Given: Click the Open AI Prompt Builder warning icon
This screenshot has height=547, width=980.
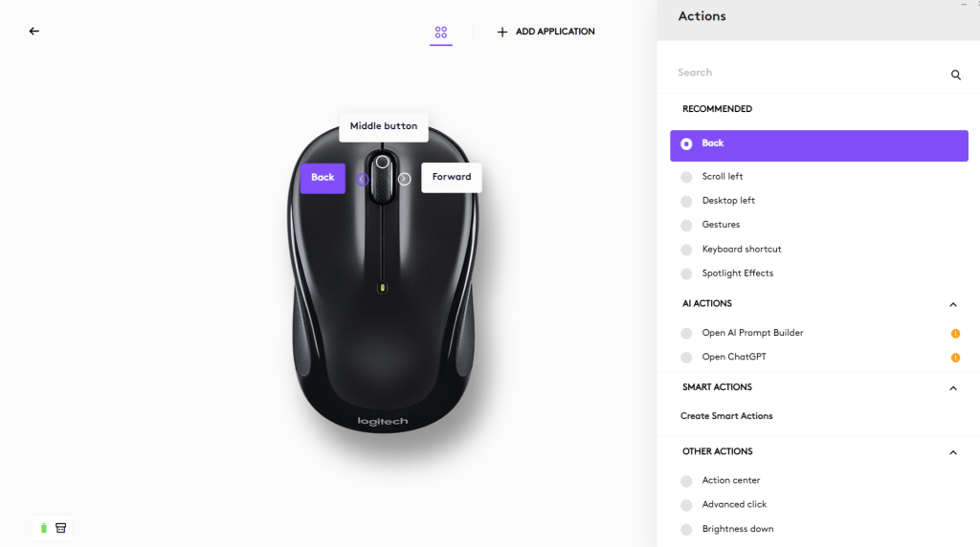Looking at the screenshot, I should [955, 334].
